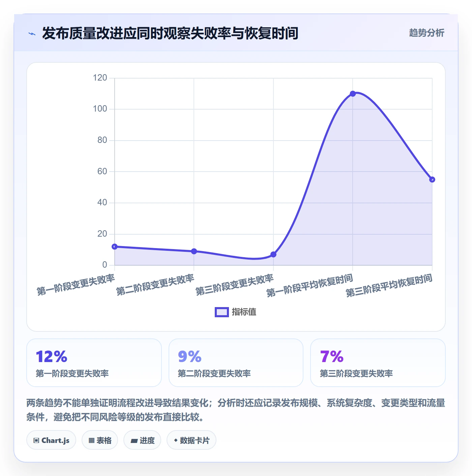Image resolution: width=472 pixels, height=476 pixels.
Task: Click the y-axis value 60
Action: tap(102, 172)
